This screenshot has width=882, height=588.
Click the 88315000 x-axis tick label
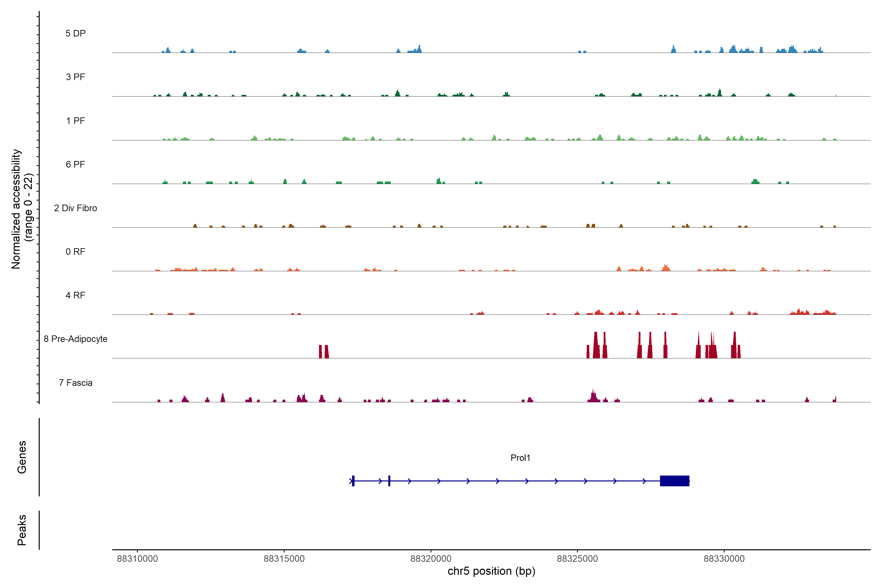(x=284, y=558)
